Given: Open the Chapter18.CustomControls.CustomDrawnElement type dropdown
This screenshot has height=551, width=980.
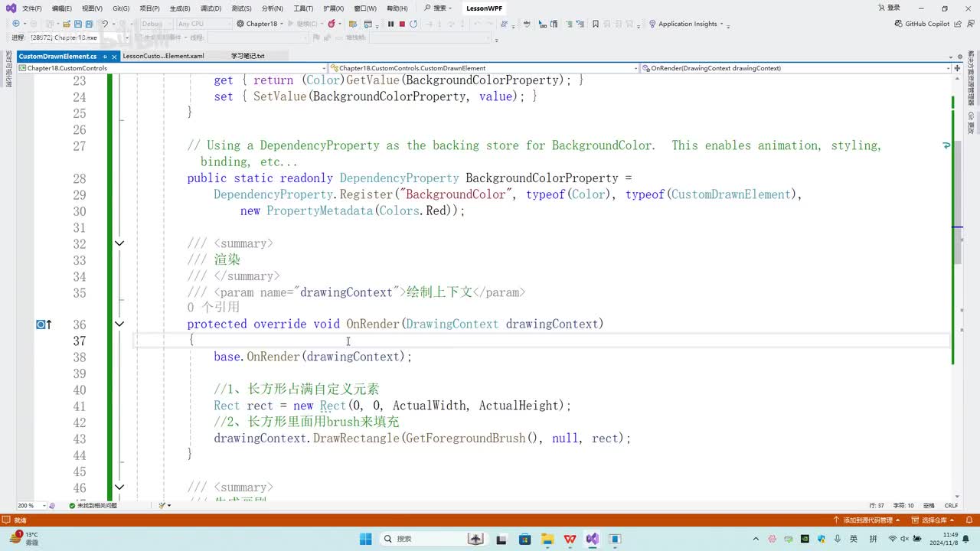Looking at the screenshot, I should tap(485, 68).
